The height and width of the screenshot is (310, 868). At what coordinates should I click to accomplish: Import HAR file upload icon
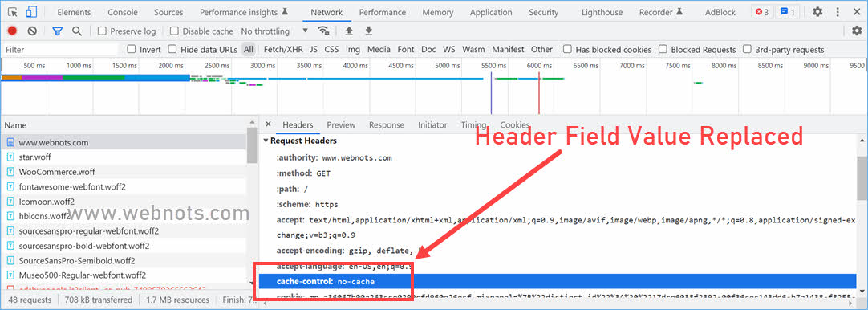349,31
